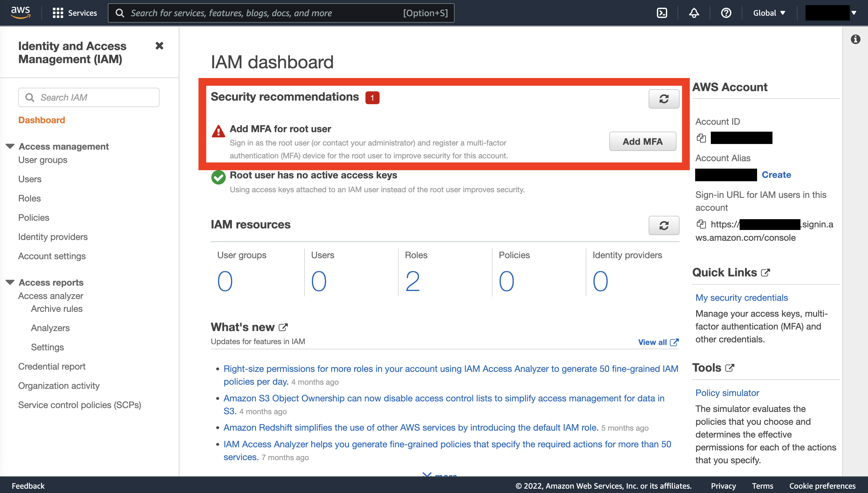Image resolution: width=868 pixels, height=493 pixels.
Task: Focus the Search IAM field
Action: (x=89, y=98)
